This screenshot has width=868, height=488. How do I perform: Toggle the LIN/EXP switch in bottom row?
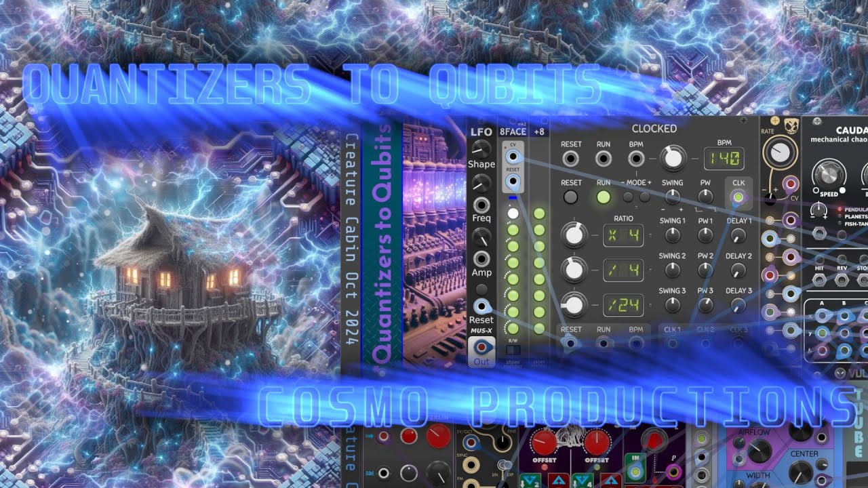[x=503, y=466]
